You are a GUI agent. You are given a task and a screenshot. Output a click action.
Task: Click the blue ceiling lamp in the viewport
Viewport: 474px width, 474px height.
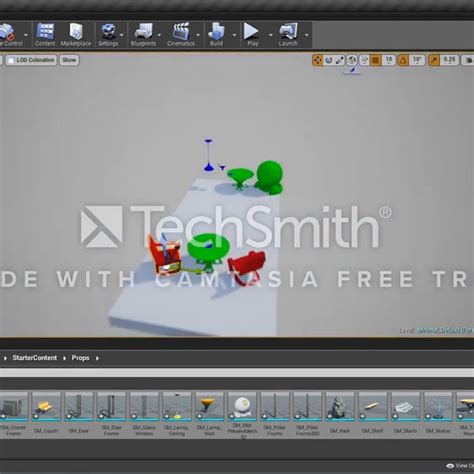point(208,155)
